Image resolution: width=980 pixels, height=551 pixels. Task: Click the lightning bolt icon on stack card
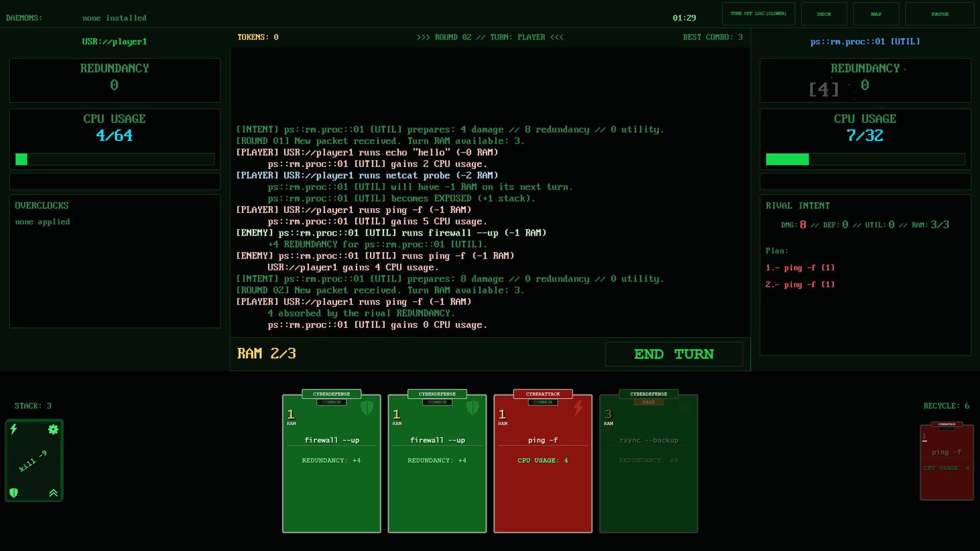tap(14, 429)
